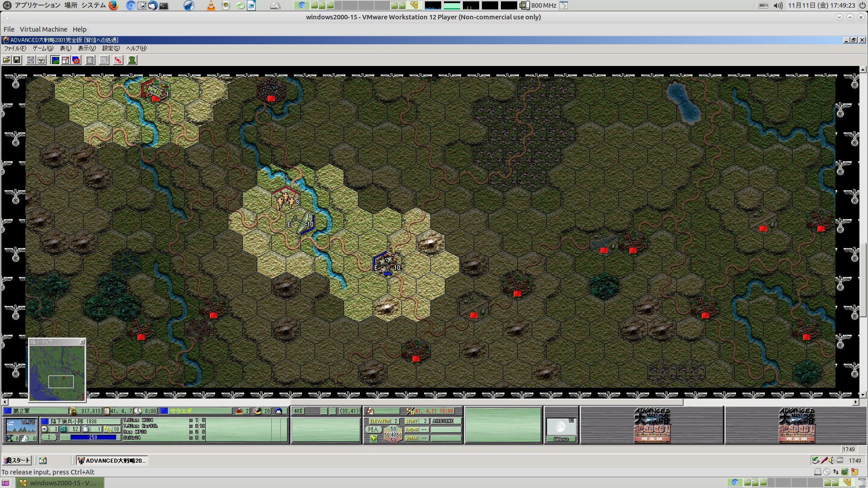Close the minimap panel

(x=82, y=342)
